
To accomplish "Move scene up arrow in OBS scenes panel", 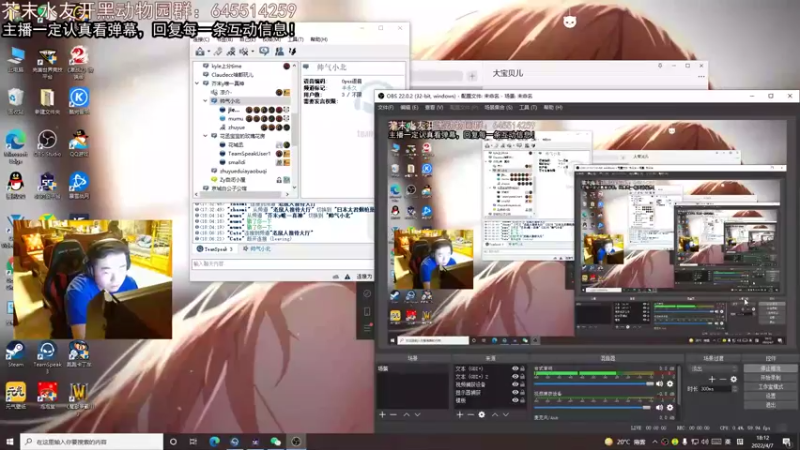I will pyautogui.click(x=406, y=415).
